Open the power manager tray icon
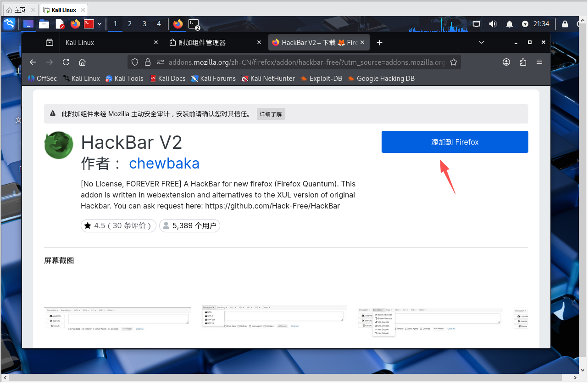 pyautogui.click(x=525, y=24)
